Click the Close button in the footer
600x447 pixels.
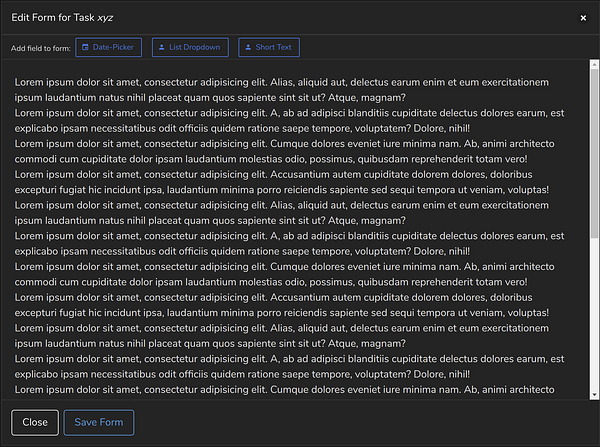(35, 423)
